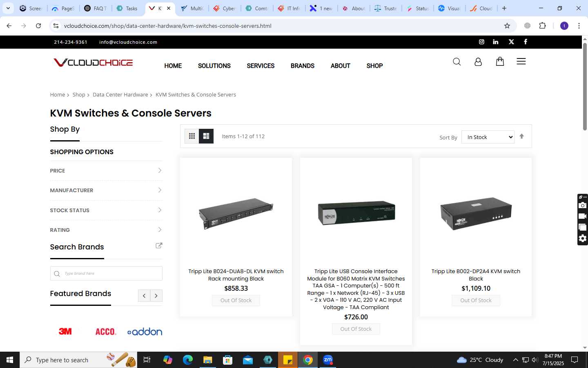
Task: Open a new browser tab
Action: [504, 8]
